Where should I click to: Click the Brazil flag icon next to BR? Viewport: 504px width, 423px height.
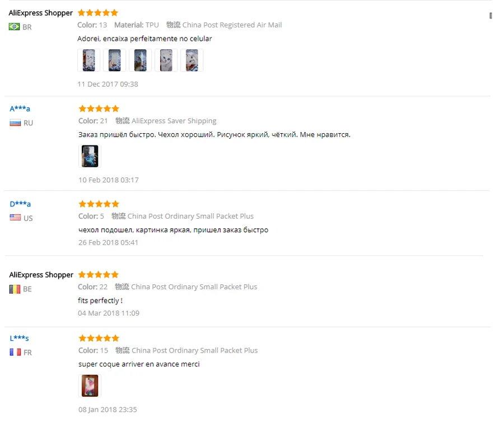(14, 27)
